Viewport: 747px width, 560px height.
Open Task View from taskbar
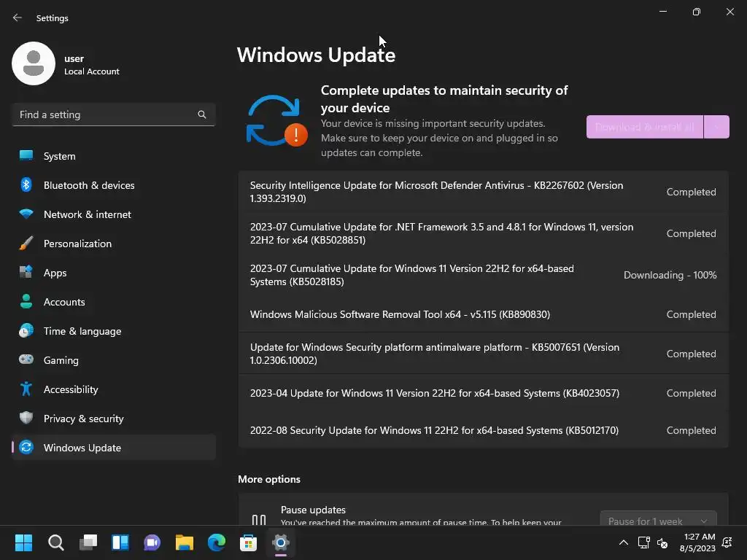tap(88, 542)
